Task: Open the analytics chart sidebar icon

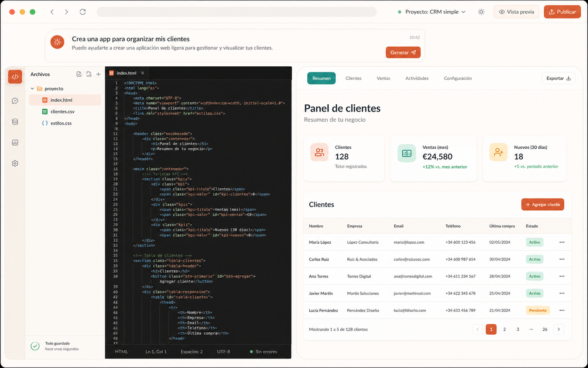Action: click(x=15, y=142)
